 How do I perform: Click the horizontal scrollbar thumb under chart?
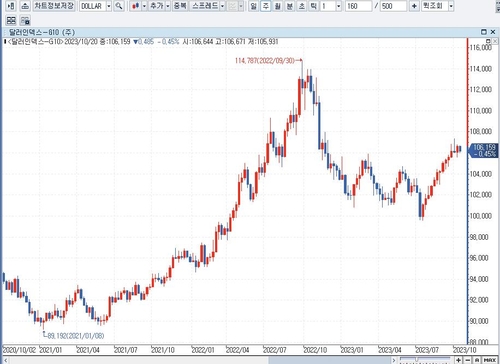click(x=329, y=360)
